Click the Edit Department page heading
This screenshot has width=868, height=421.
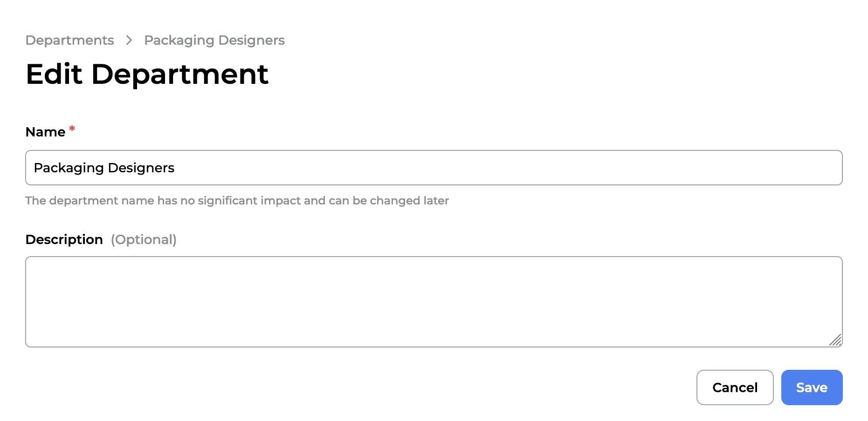coord(147,74)
